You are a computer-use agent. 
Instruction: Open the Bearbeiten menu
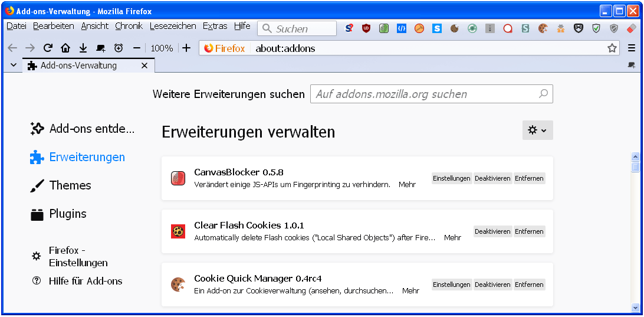coord(54,26)
